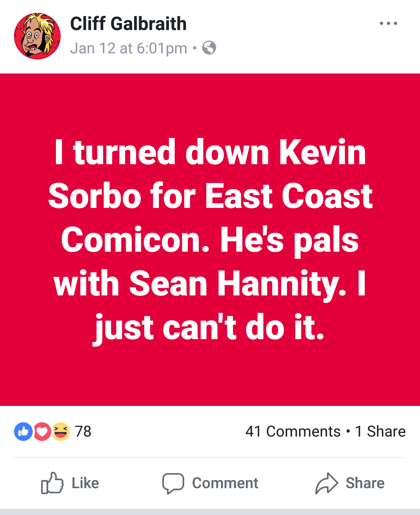This screenshot has width=420, height=515.
Task: Click the word "Hannity" in the post
Action: [x=282, y=283]
